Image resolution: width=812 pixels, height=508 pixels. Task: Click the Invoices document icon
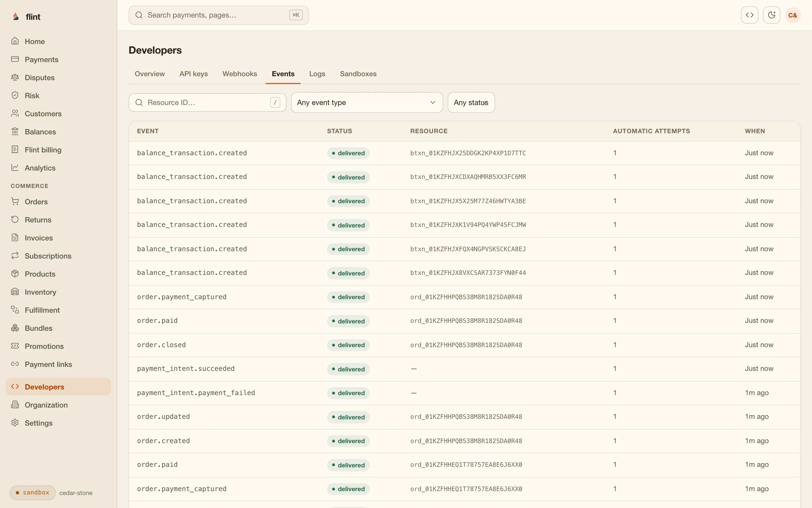click(x=15, y=238)
